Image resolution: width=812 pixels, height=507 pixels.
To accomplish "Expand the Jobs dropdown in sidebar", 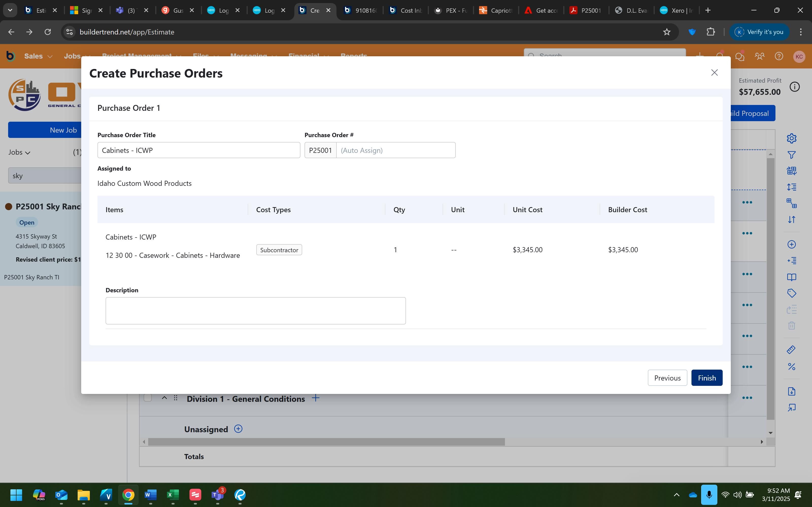I will (x=20, y=152).
